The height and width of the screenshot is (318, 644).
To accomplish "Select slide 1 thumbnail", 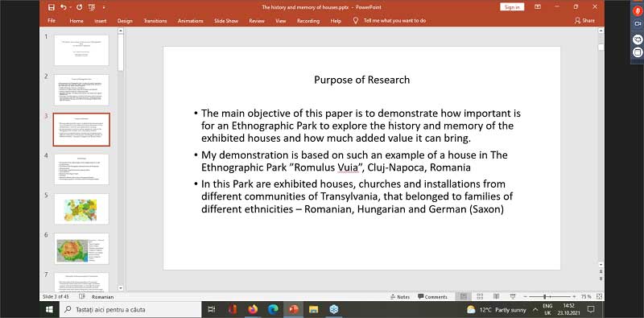I will 81,50.
